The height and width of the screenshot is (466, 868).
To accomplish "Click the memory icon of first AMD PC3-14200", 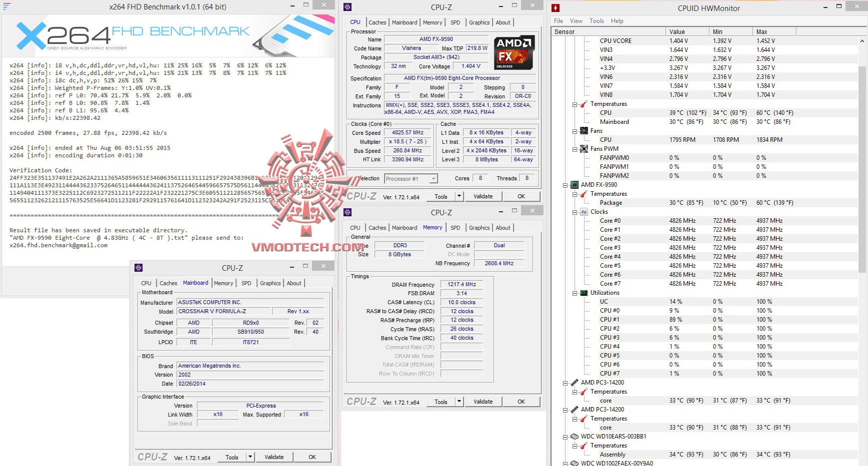I will [x=574, y=383].
